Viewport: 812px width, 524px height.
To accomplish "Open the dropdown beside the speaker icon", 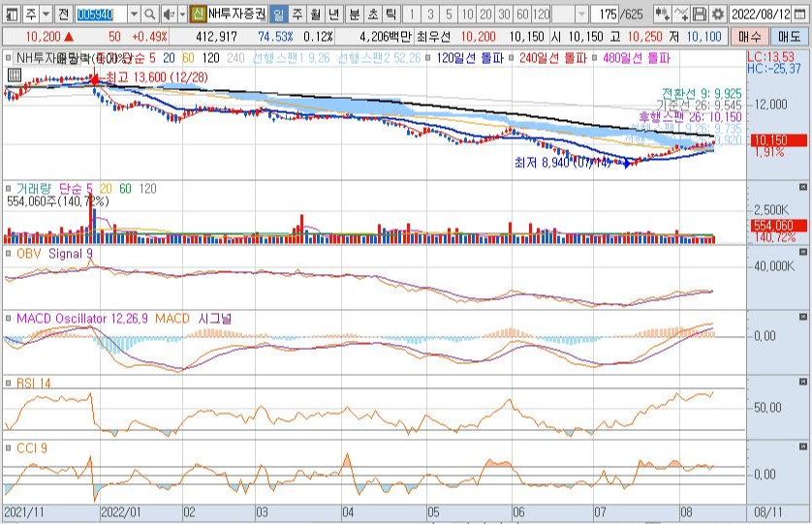I will click(x=182, y=14).
